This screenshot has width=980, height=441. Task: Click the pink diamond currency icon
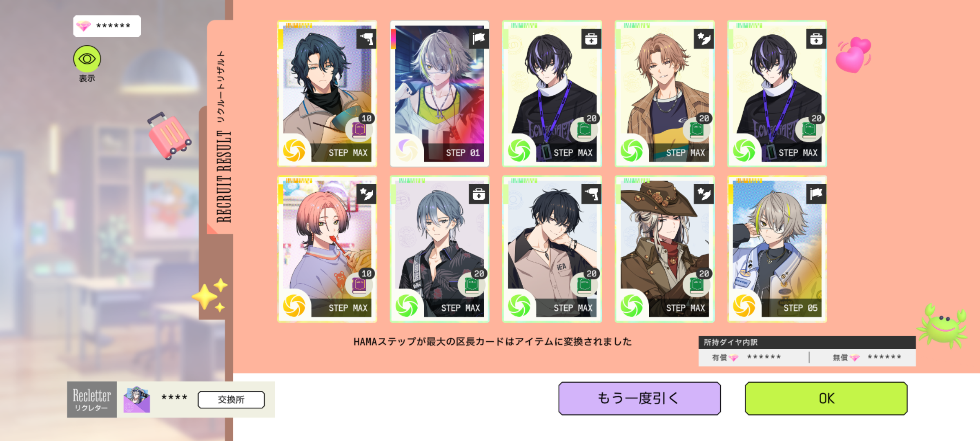tap(84, 26)
